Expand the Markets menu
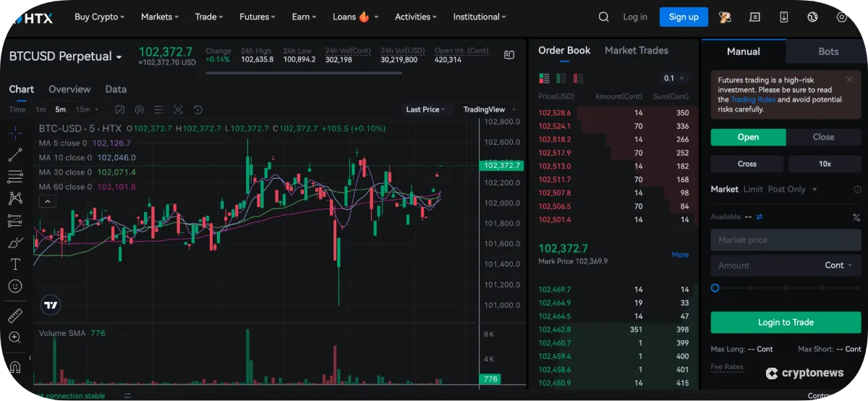The width and height of the screenshot is (868, 401). [x=161, y=17]
